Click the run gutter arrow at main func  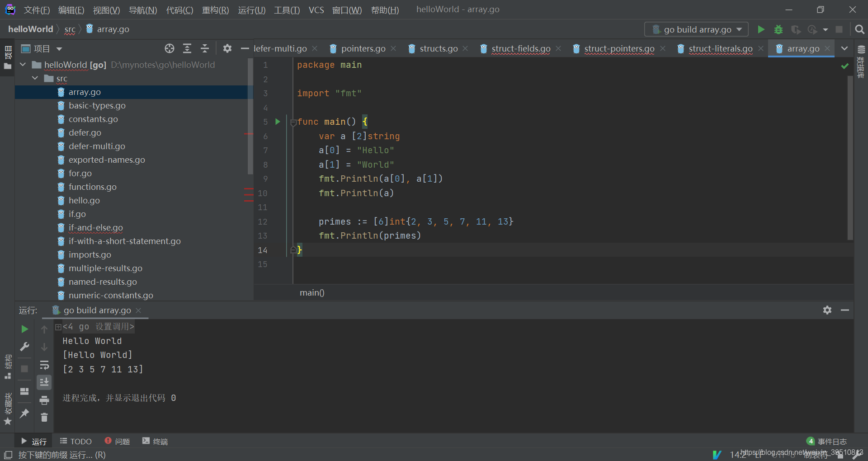point(278,122)
